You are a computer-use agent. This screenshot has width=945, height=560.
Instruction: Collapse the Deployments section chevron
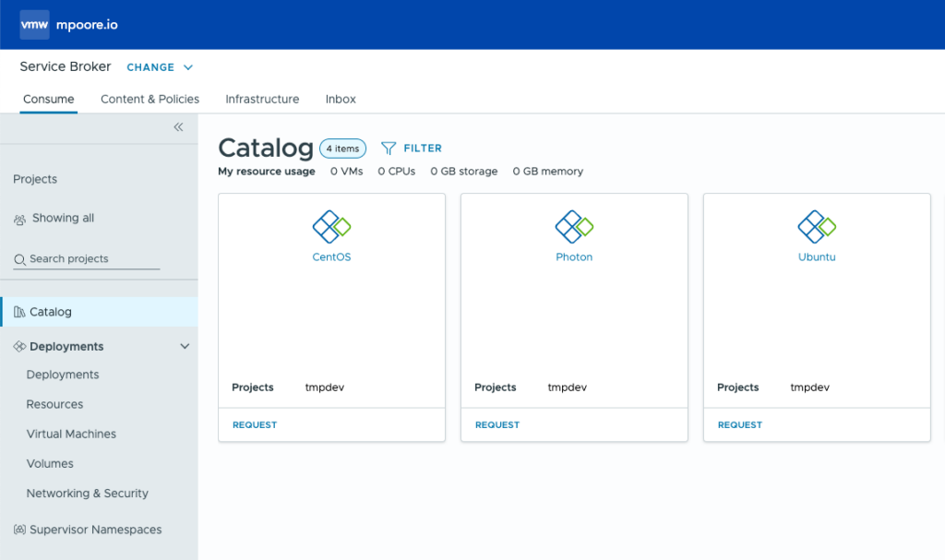pyautogui.click(x=184, y=346)
